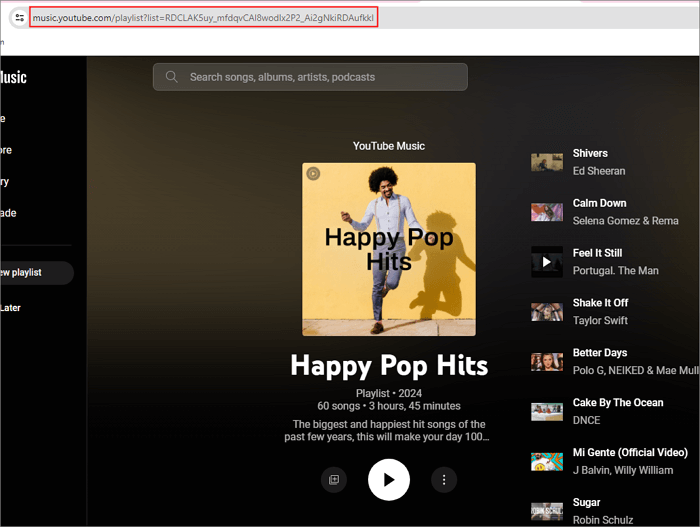Click the magnifier icon in search bar
Screen dimensions: 700x527
[171, 77]
